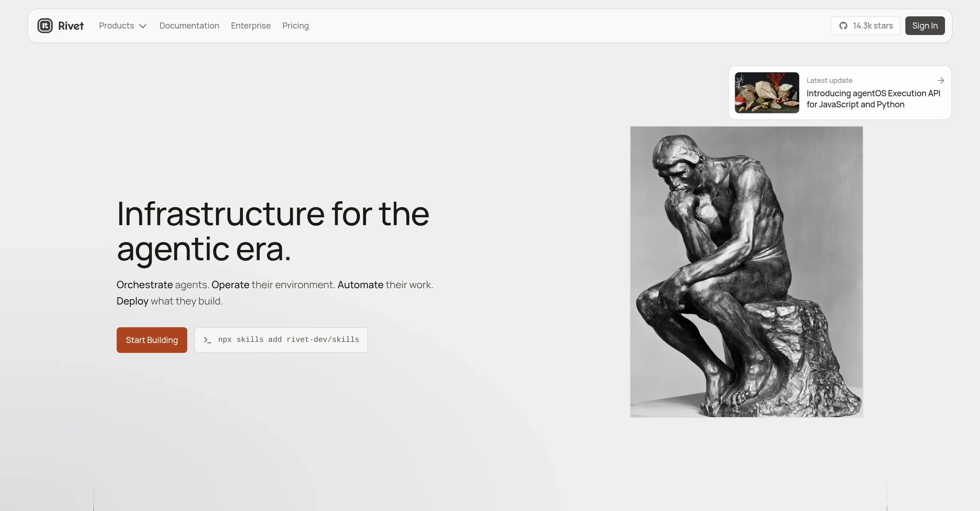Screen dimensions: 980x511
Task: Open the seashells thumbnail in latest update
Action: 766,92
